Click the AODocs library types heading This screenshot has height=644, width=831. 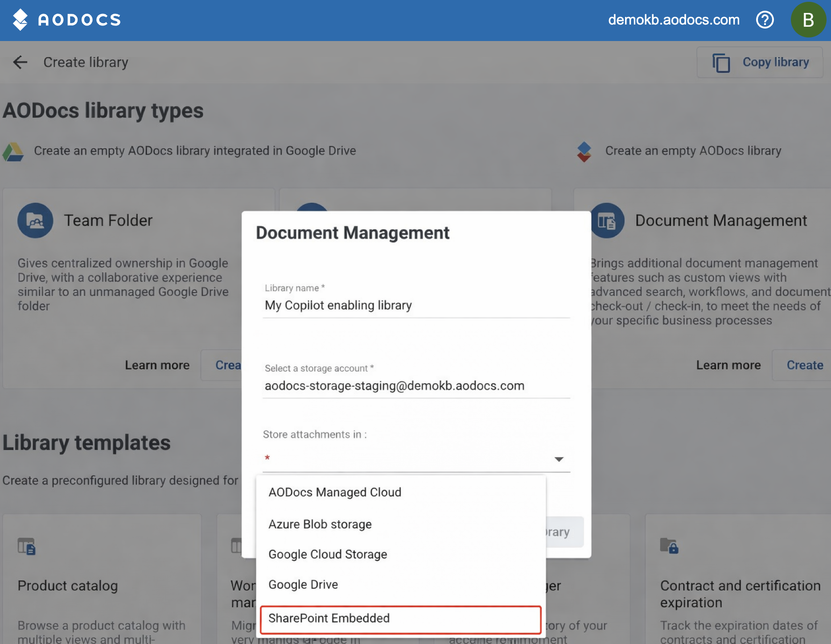click(103, 111)
